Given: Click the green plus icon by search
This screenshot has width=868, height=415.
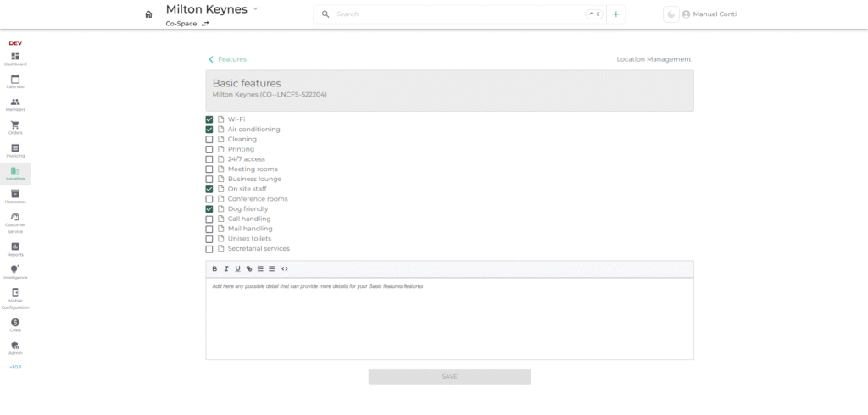Looking at the screenshot, I should [616, 14].
